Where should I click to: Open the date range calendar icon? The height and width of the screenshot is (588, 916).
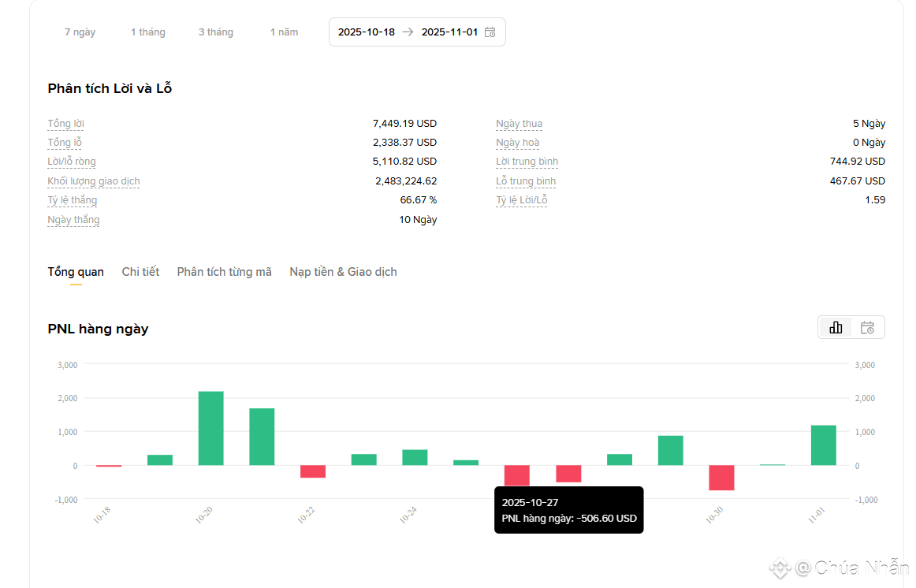(490, 32)
